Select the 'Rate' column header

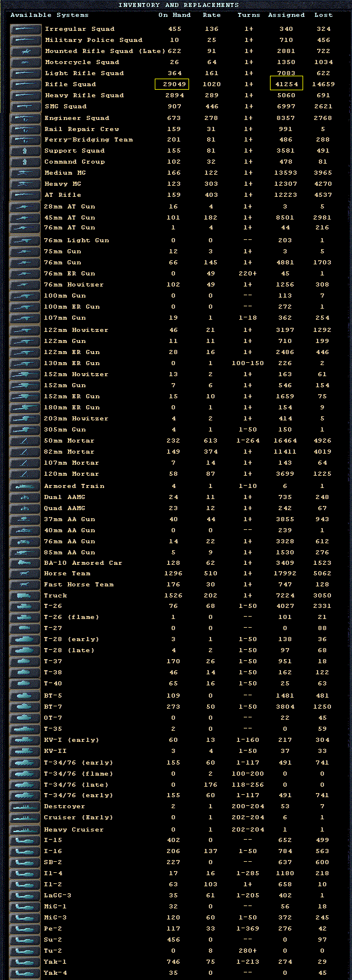[x=212, y=15]
